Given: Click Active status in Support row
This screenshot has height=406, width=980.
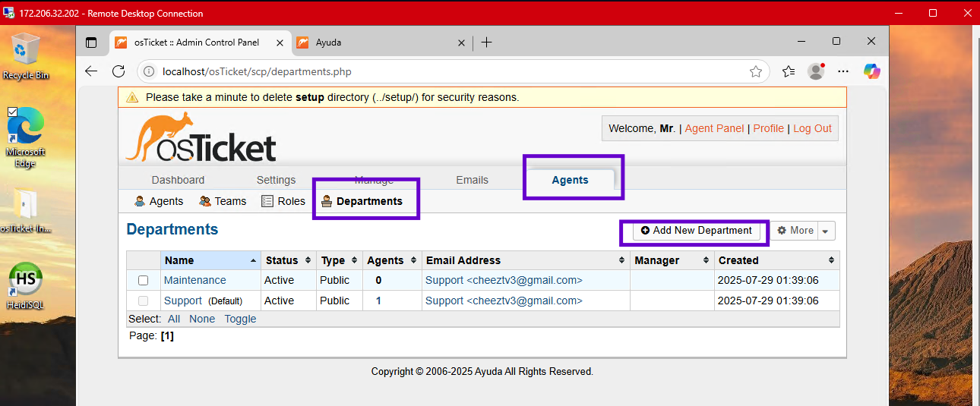Looking at the screenshot, I should [279, 301].
